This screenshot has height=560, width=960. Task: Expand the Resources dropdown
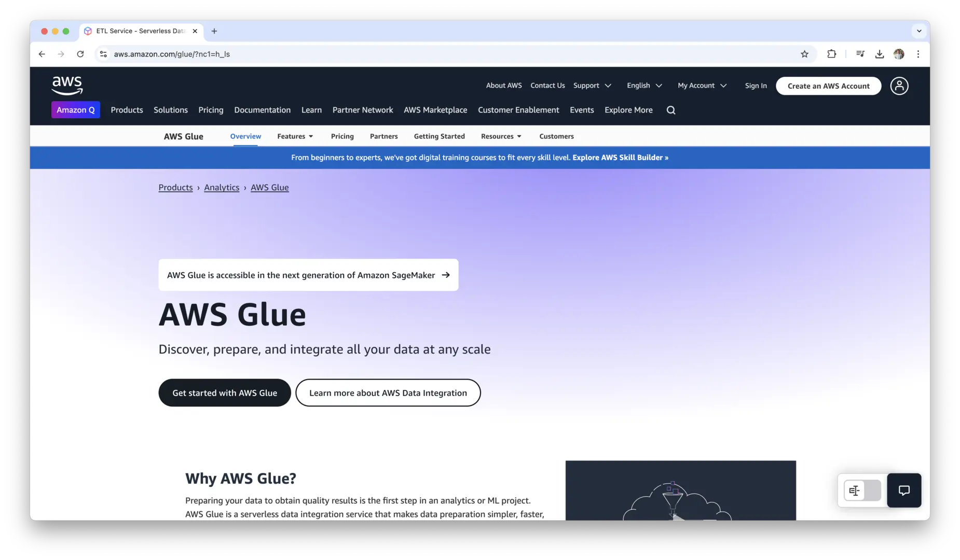(501, 136)
